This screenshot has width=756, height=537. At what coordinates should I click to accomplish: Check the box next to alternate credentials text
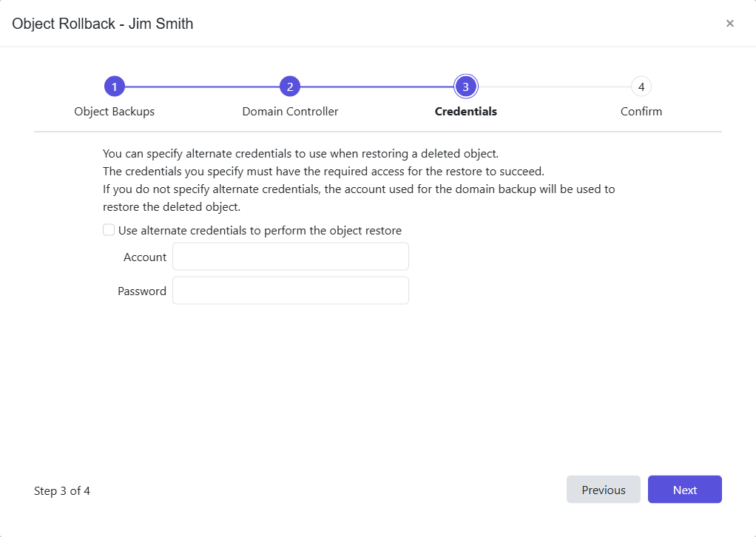point(108,229)
